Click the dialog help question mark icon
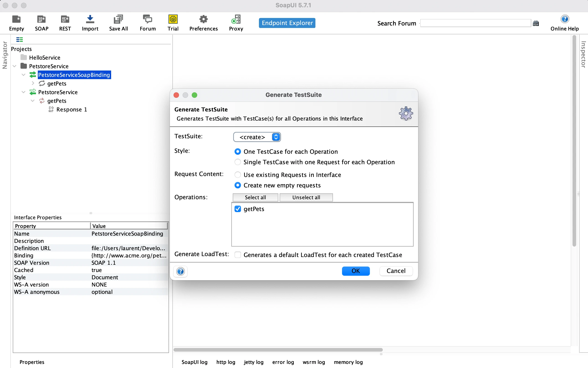The width and height of the screenshot is (588, 368). click(180, 271)
